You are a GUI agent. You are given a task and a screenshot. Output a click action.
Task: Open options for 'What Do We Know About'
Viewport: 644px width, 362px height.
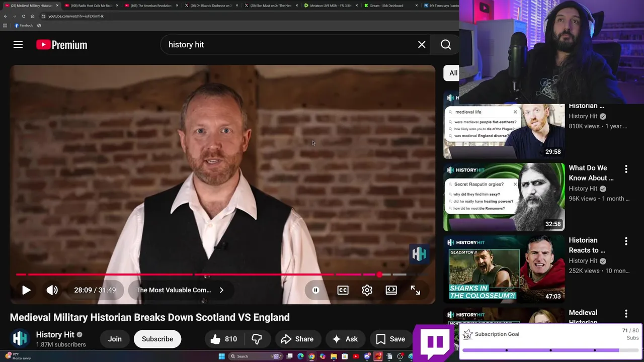(626, 169)
